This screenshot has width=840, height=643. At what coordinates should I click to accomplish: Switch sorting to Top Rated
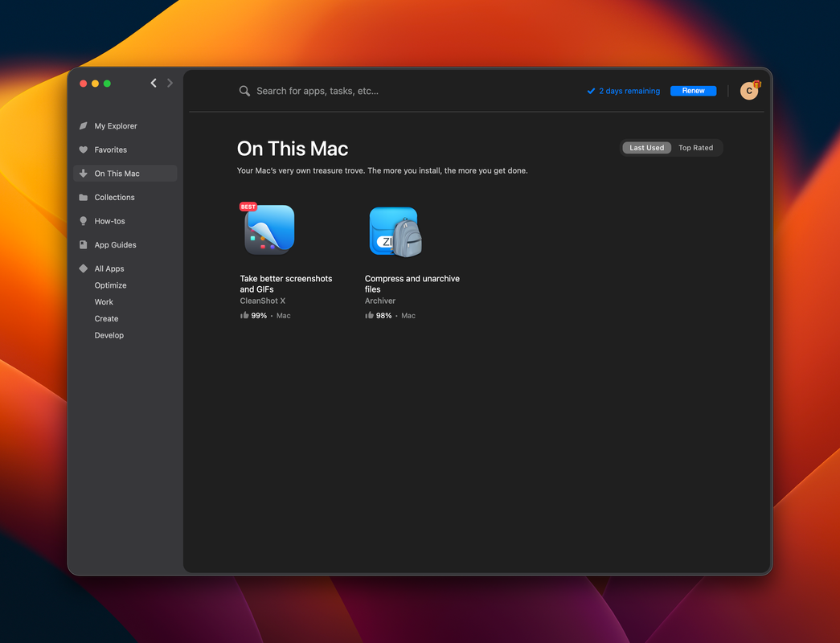(695, 148)
